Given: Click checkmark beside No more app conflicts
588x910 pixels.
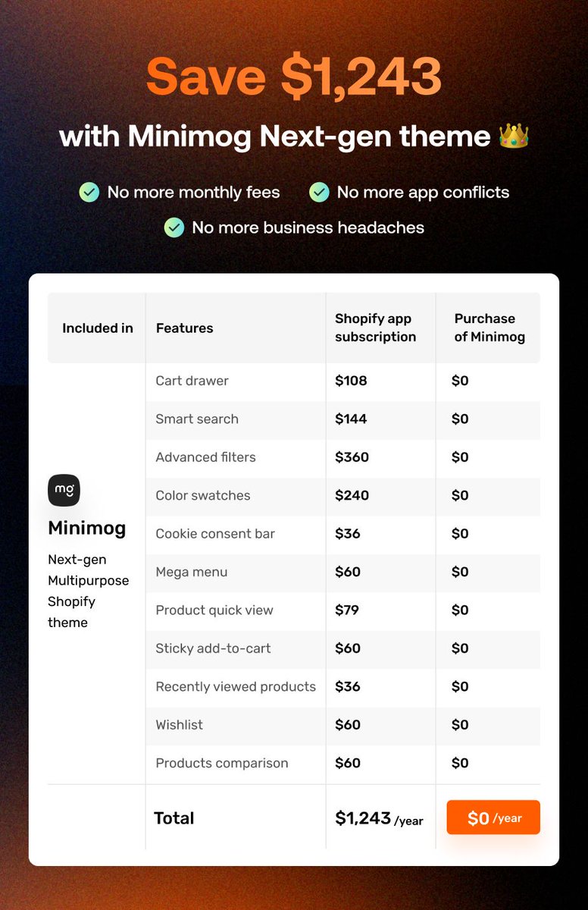Looking at the screenshot, I should [x=319, y=192].
